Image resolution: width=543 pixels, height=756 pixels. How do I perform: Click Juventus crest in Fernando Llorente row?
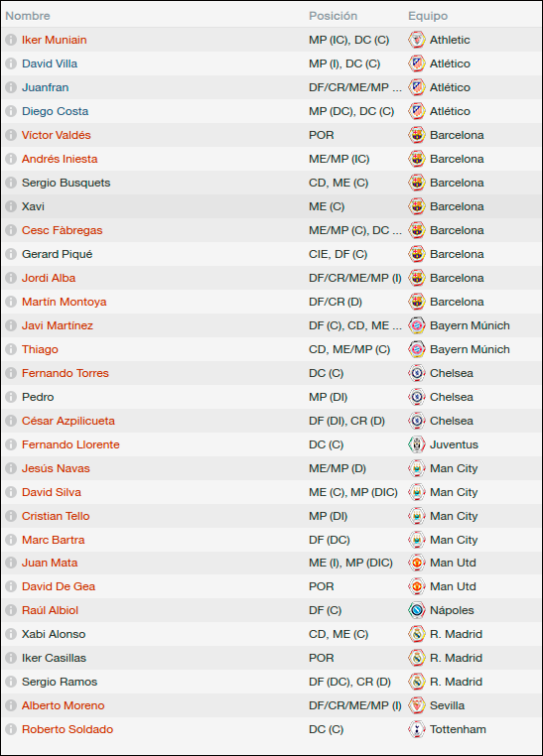[x=417, y=444]
